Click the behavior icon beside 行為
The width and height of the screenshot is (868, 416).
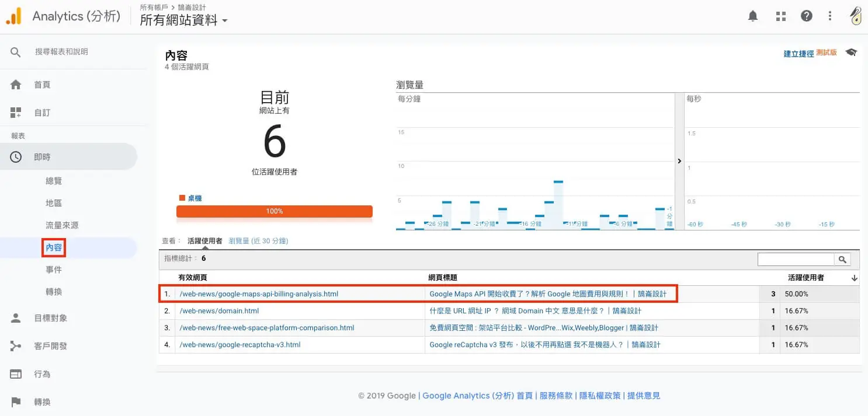tap(16, 374)
